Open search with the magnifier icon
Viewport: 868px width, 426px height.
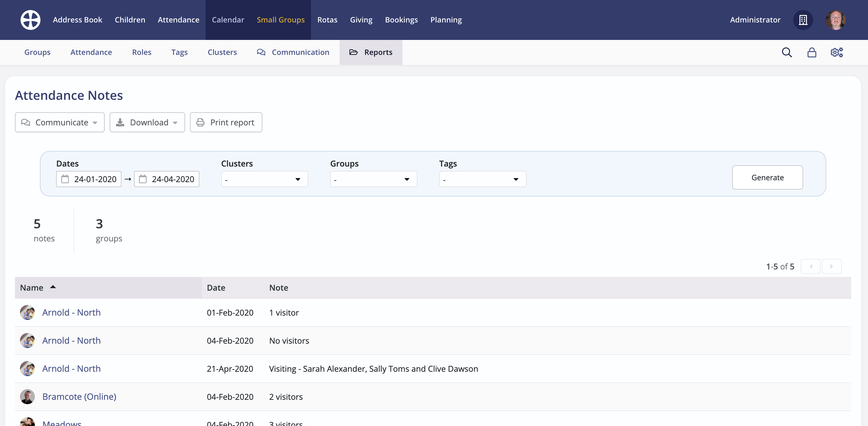pos(787,52)
